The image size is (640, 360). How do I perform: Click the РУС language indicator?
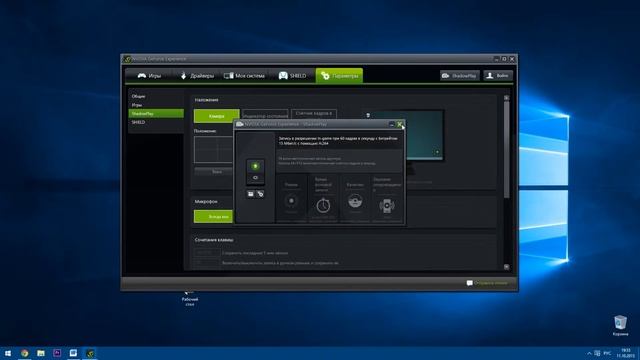(607, 353)
